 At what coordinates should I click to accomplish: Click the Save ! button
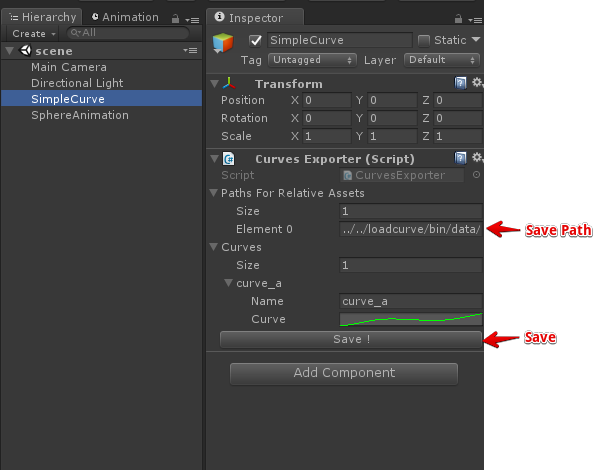coord(351,339)
